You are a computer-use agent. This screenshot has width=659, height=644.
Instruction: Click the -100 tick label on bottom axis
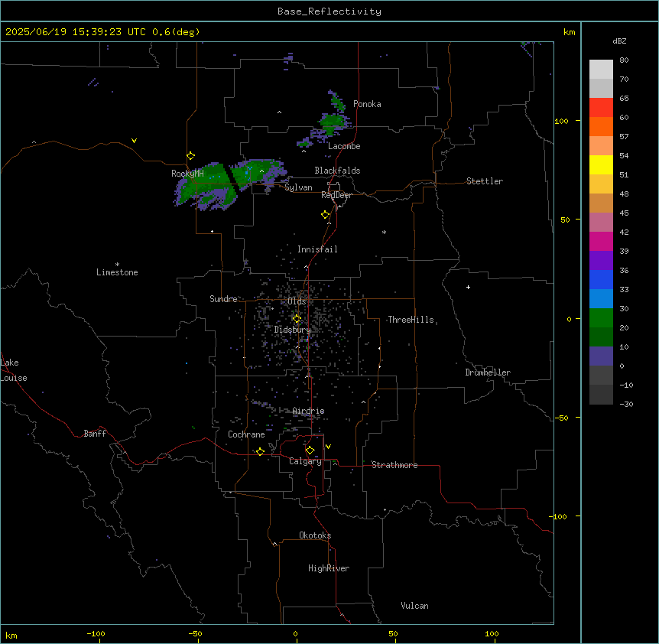click(x=96, y=634)
